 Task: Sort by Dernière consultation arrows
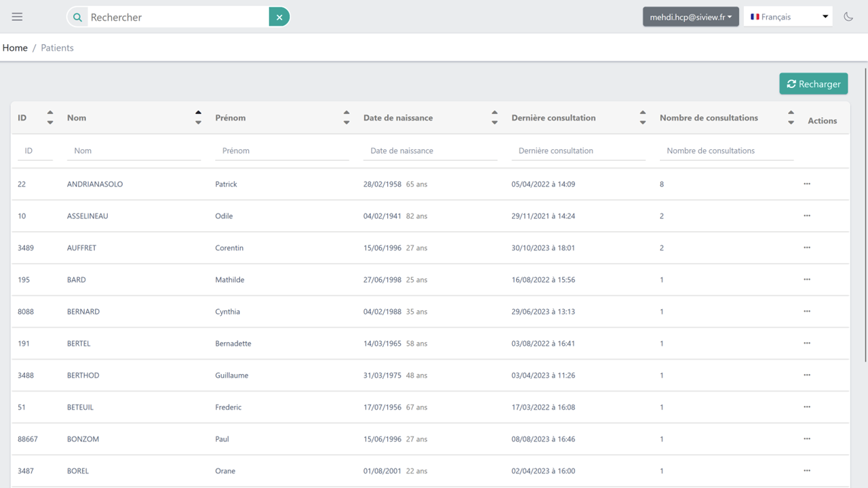pyautogui.click(x=643, y=117)
